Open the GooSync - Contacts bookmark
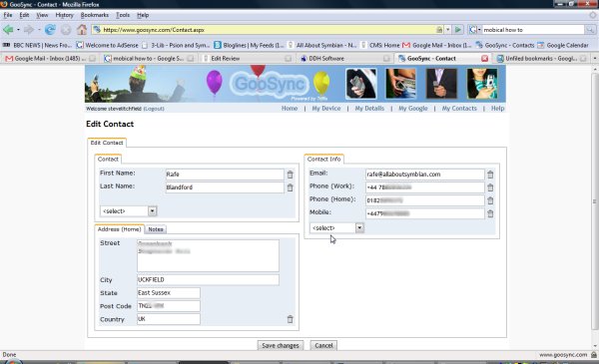Screen dimensions: 599x364 505,45
